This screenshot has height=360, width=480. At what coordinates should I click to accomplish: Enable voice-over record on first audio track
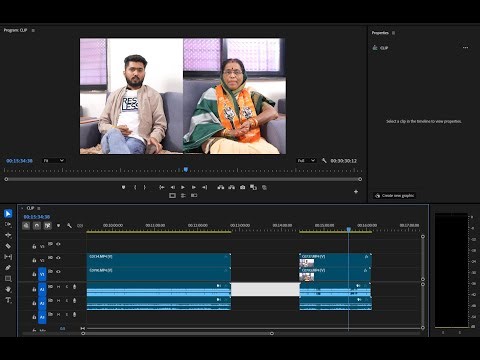74,287
